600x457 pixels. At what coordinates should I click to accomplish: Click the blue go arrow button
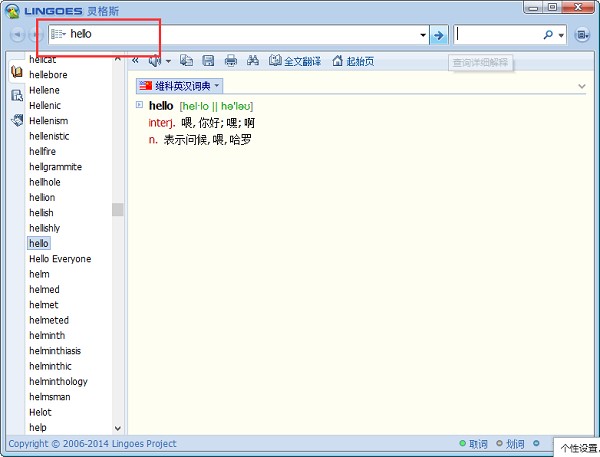point(439,35)
